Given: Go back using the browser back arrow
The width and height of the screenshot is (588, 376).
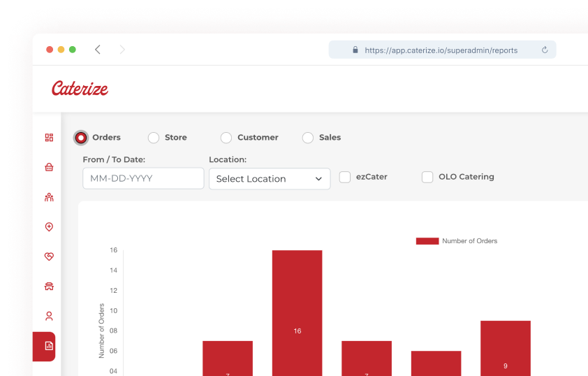Looking at the screenshot, I should (98, 50).
